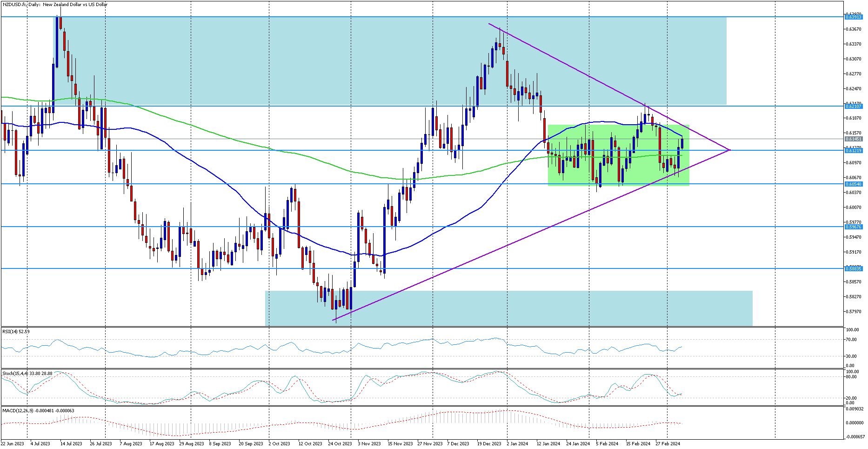Image resolution: width=868 pixels, height=449 pixels.
Task: Click the 19 Dec 2023 date label
Action: click(x=489, y=444)
